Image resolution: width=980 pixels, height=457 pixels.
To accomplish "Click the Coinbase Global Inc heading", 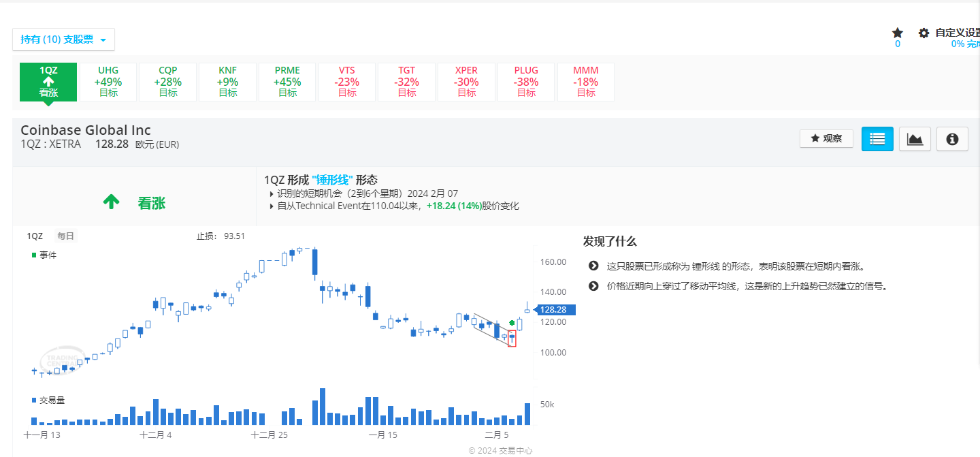I will pos(86,130).
